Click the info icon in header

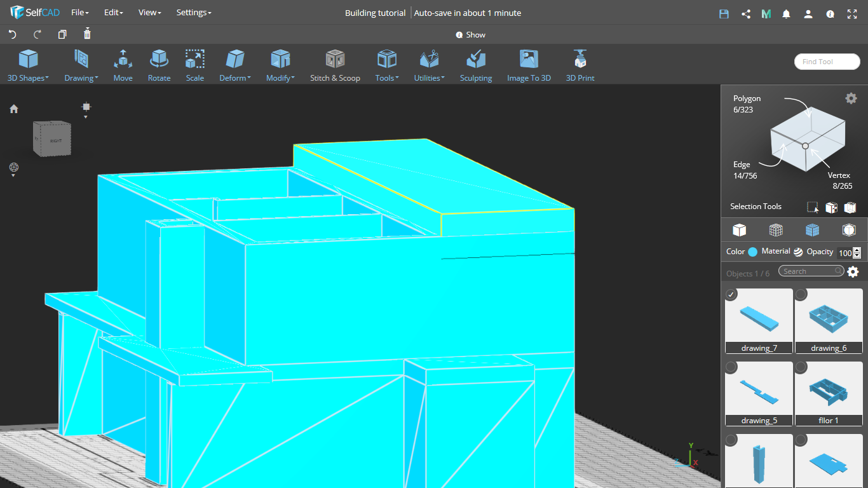(x=830, y=13)
